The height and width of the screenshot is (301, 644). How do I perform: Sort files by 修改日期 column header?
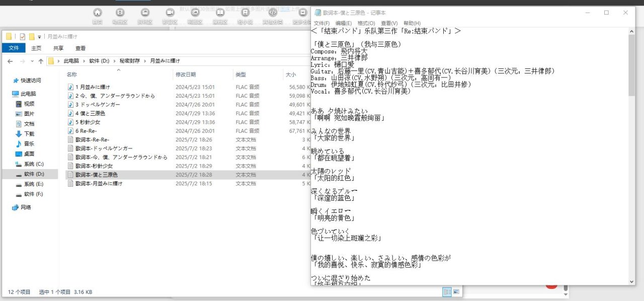click(185, 74)
